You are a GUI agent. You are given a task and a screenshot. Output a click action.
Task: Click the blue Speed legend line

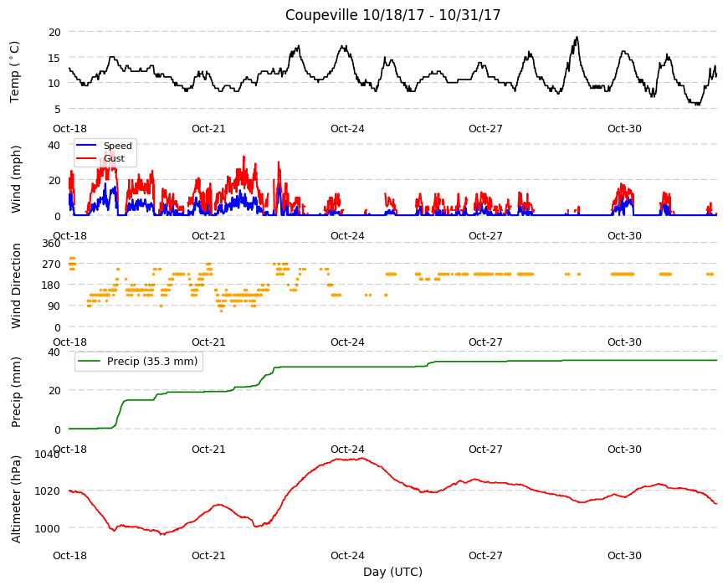tap(86, 146)
